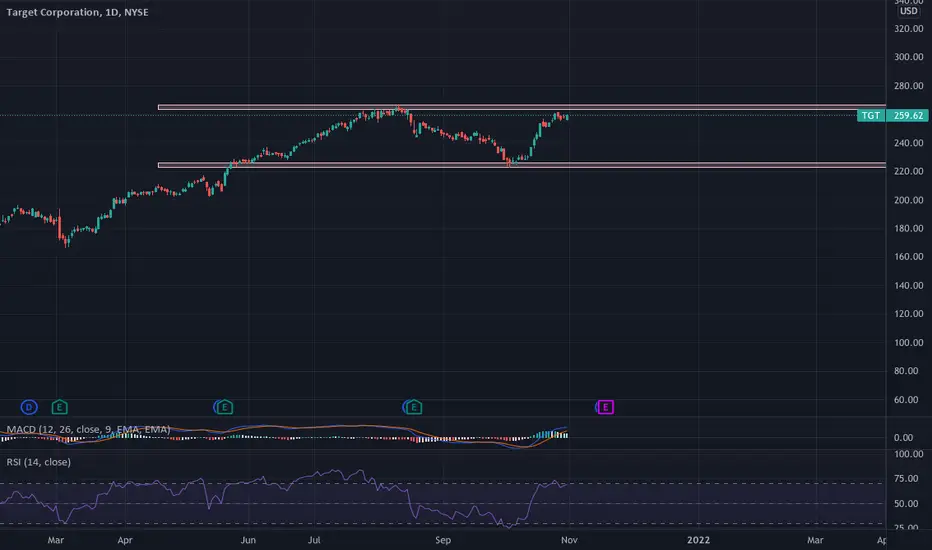Click the 259.62 last price label

908,115
